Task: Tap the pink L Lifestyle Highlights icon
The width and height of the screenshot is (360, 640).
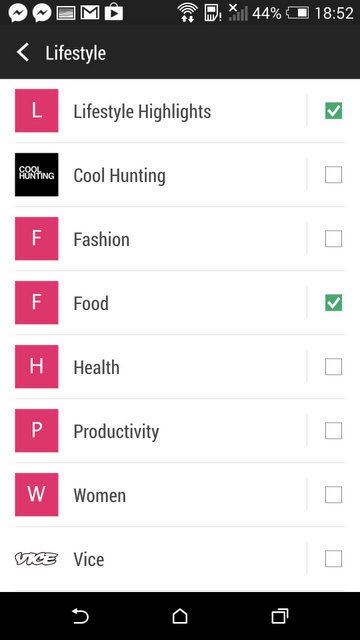Action: 37,111
